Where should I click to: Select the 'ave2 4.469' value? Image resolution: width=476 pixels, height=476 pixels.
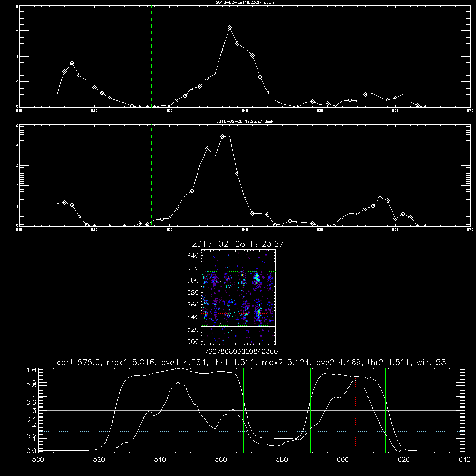(x=339, y=362)
